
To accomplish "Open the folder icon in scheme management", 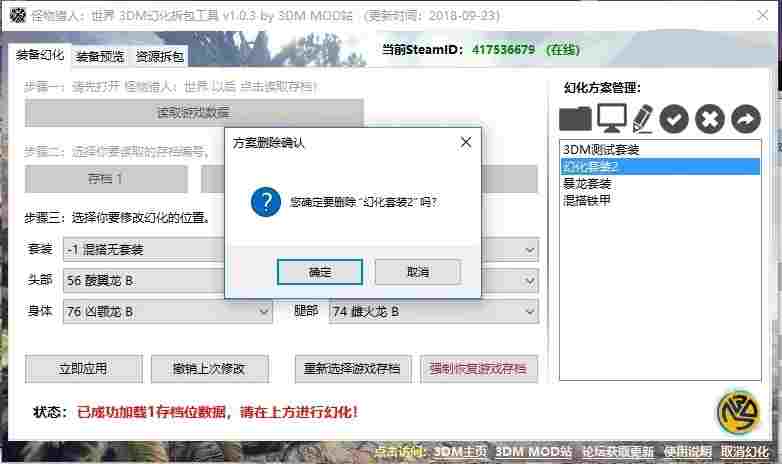I will (x=575, y=118).
